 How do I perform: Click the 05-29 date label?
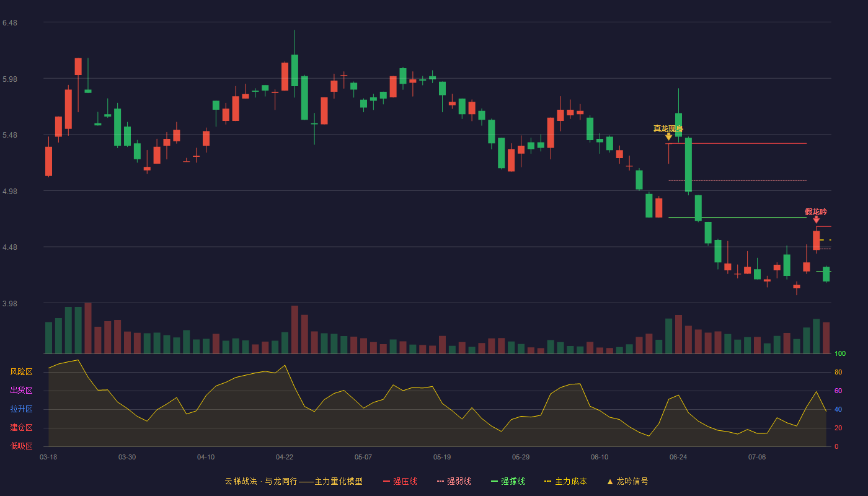[x=521, y=457]
